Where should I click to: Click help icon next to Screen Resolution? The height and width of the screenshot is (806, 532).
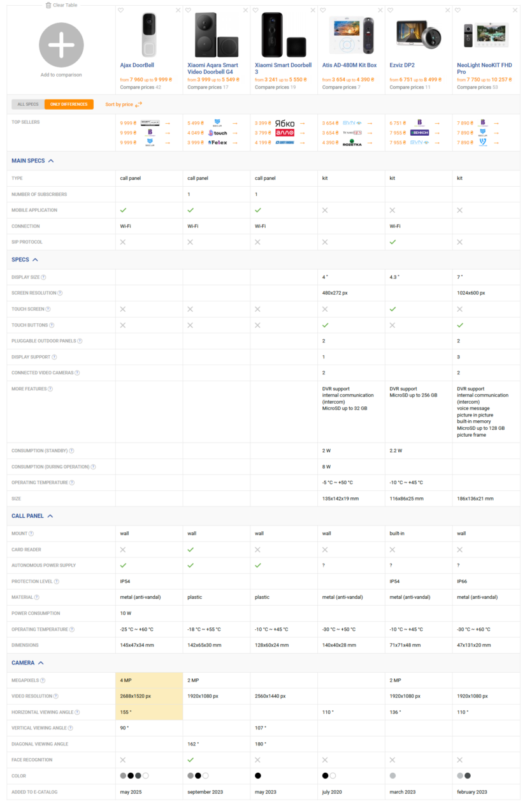click(60, 293)
